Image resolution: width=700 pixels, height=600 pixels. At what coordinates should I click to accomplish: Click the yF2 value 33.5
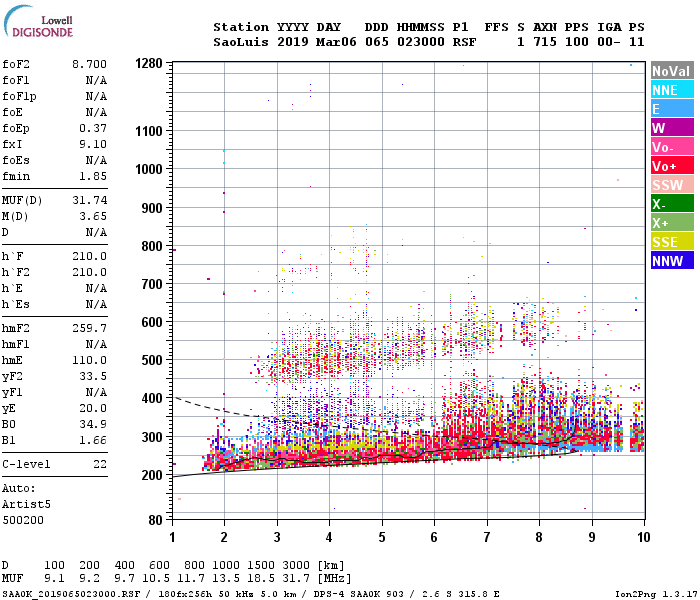93,376
